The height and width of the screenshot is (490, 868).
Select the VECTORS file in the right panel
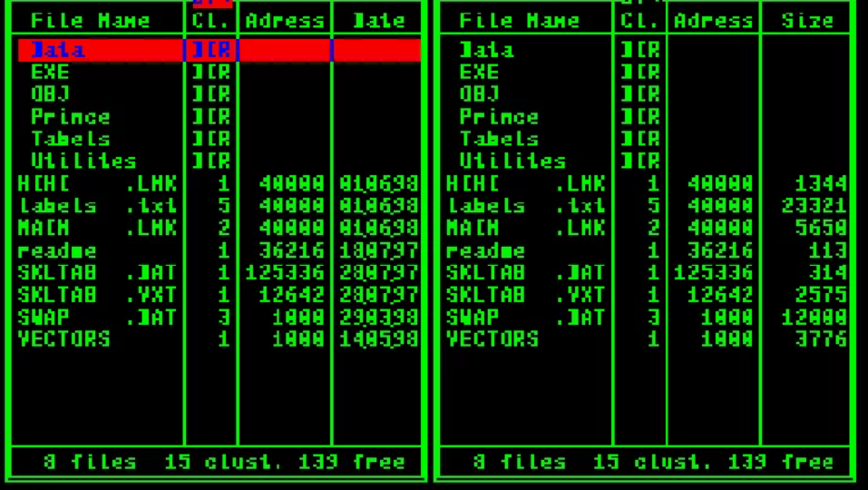point(493,338)
